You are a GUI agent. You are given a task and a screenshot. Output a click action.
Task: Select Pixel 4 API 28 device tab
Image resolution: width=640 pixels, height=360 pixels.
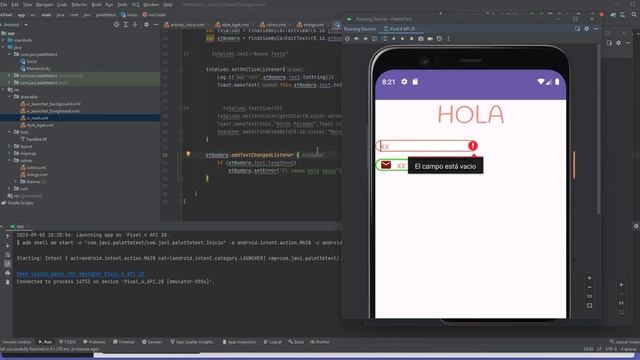(x=402, y=29)
